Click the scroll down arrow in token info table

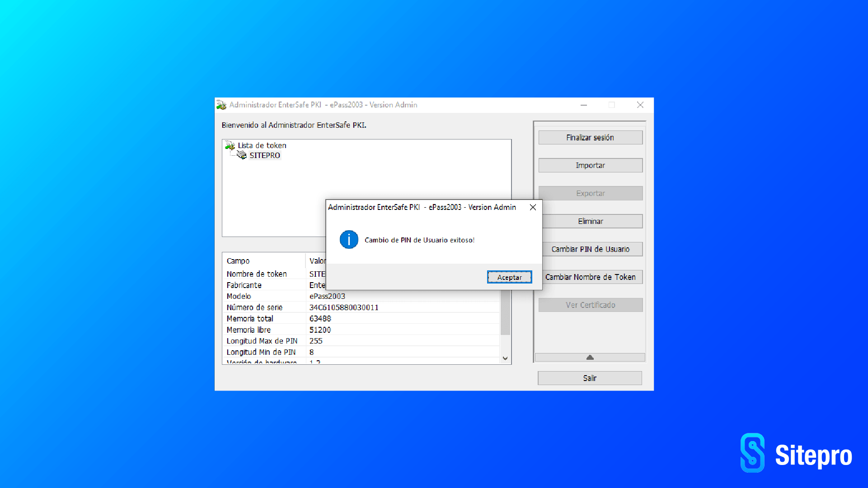point(505,358)
